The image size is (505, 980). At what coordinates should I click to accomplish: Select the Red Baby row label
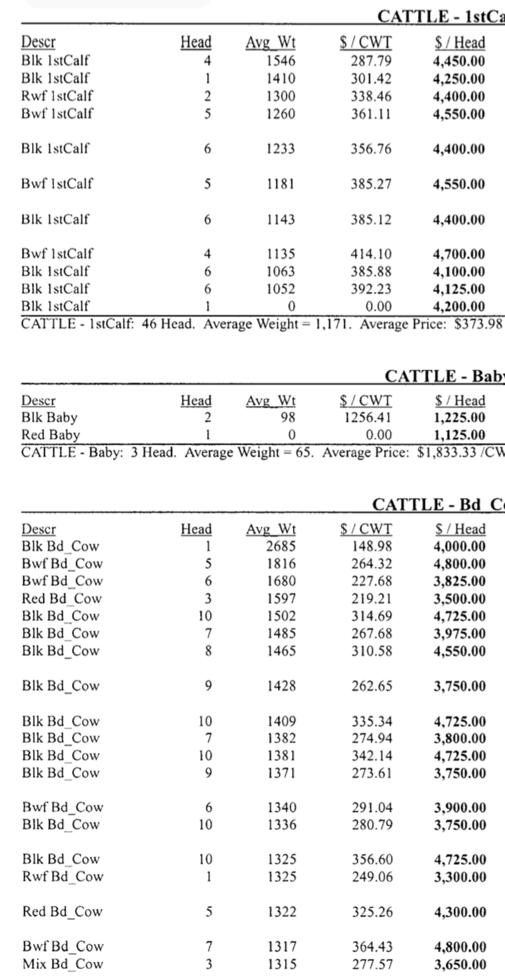click(51, 435)
